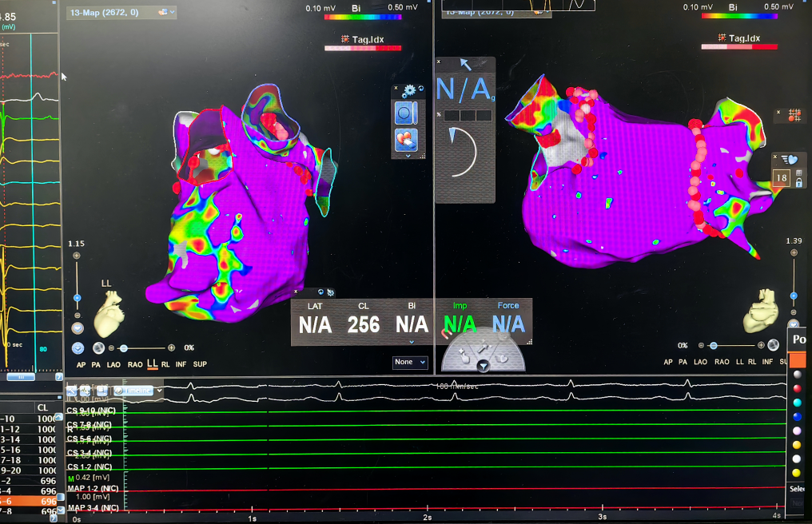
Task: Select the blue point color ball
Action: point(797,416)
